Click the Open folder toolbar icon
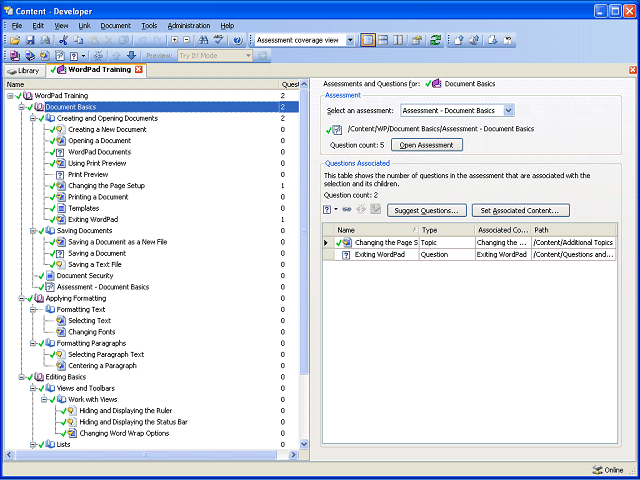The image size is (640, 480). coord(15,40)
